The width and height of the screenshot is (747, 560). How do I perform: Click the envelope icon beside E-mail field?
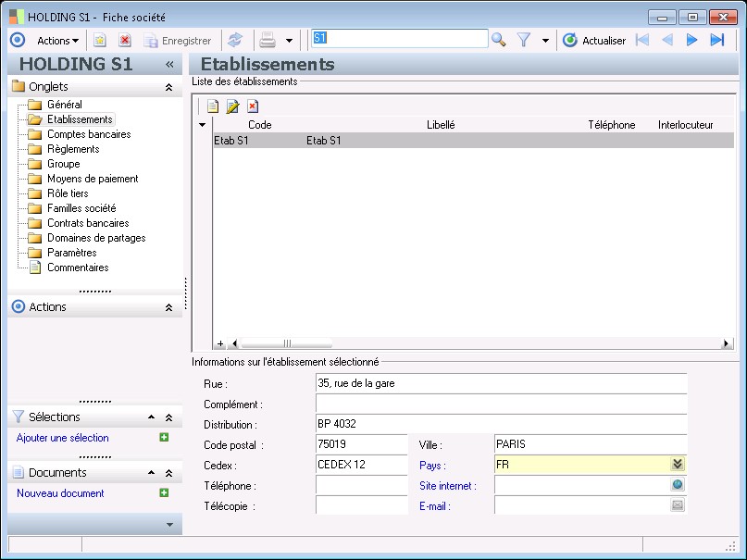pyautogui.click(x=678, y=505)
